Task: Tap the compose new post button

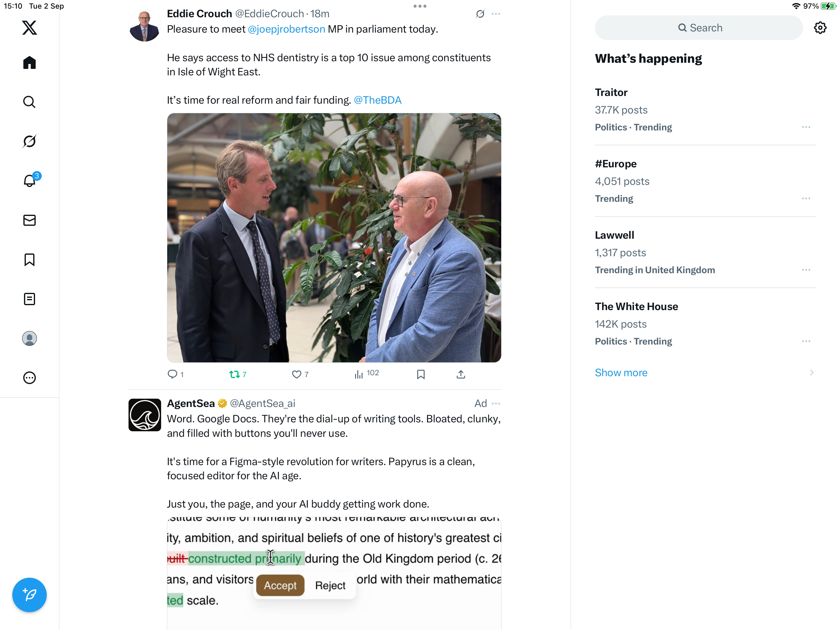Action: (29, 595)
